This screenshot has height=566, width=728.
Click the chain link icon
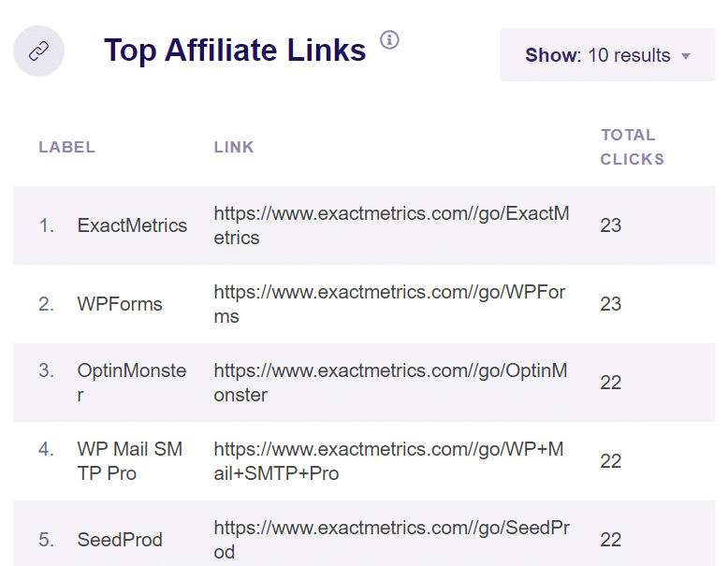[x=38, y=51]
